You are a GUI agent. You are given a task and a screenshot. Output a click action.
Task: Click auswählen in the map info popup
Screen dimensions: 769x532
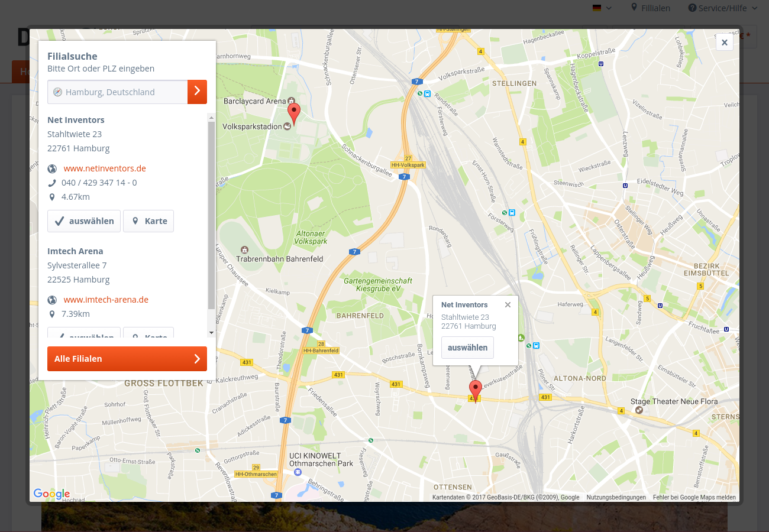pos(467,348)
